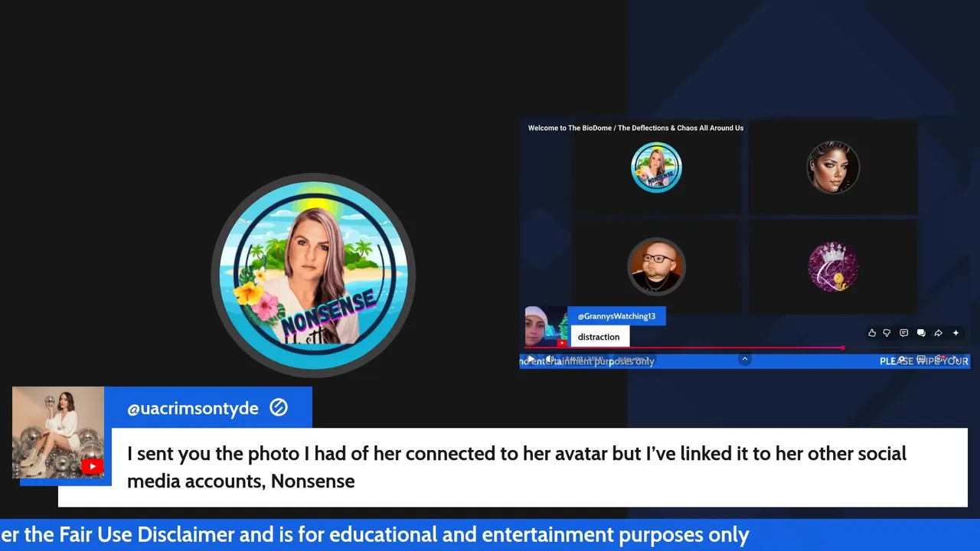Image resolution: width=980 pixels, height=551 pixels.
Task: Select the purple glitter crown avatar
Action: click(x=833, y=267)
